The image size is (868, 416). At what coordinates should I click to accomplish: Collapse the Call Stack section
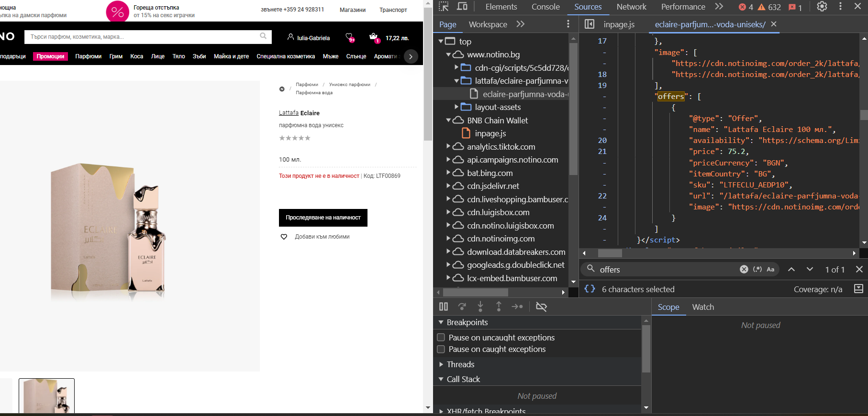(x=441, y=379)
